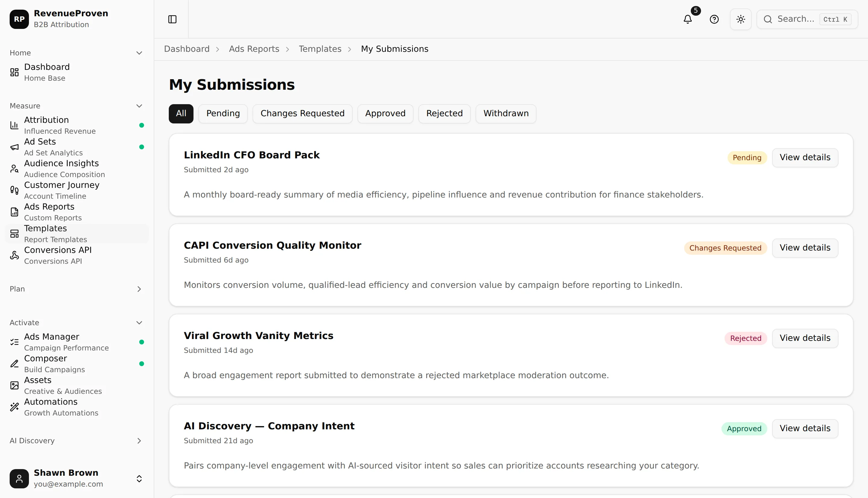
Task: Open Templates layout icon in sidebar
Action: [x=14, y=234]
